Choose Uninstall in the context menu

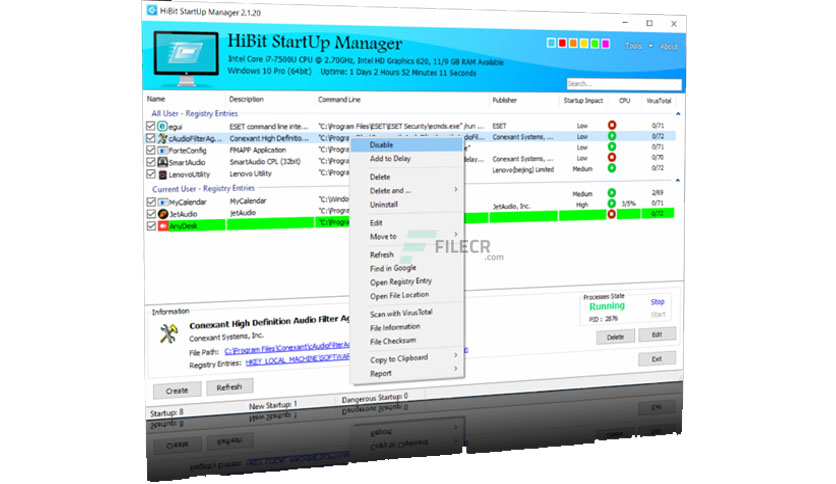(x=408, y=204)
